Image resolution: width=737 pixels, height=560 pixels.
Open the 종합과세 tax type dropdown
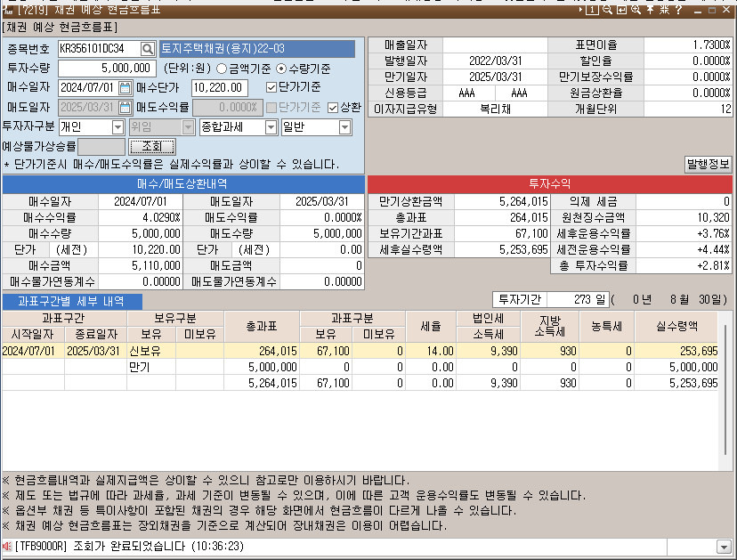[x=271, y=127]
